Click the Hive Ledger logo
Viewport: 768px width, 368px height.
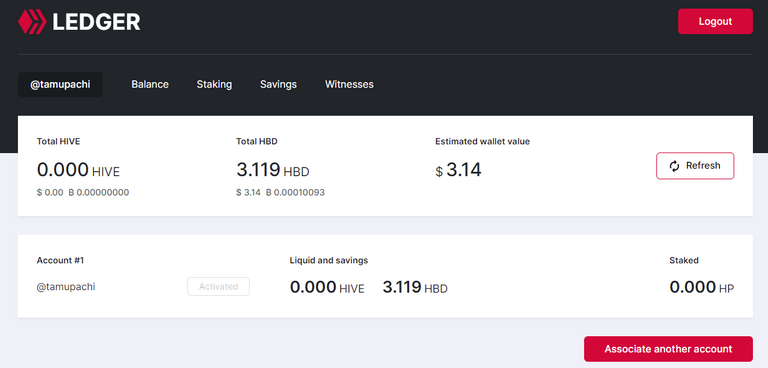coord(79,22)
